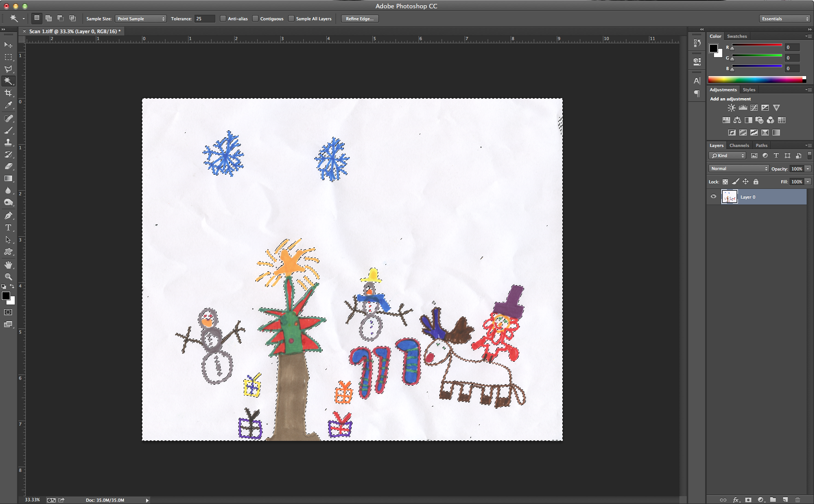Open the Point Sample size dropdown
814x504 pixels.
tap(141, 18)
